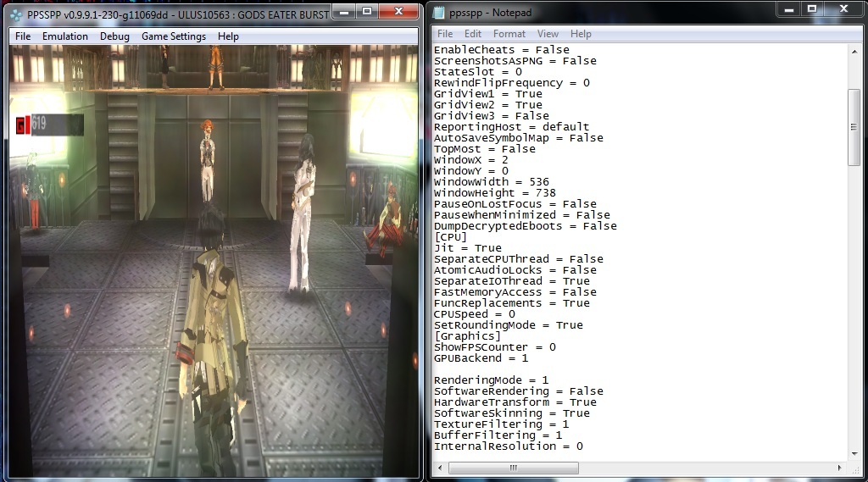Minimize the PPSSPP window
Image resolution: width=868 pixels, height=482 pixels.
tap(342, 12)
